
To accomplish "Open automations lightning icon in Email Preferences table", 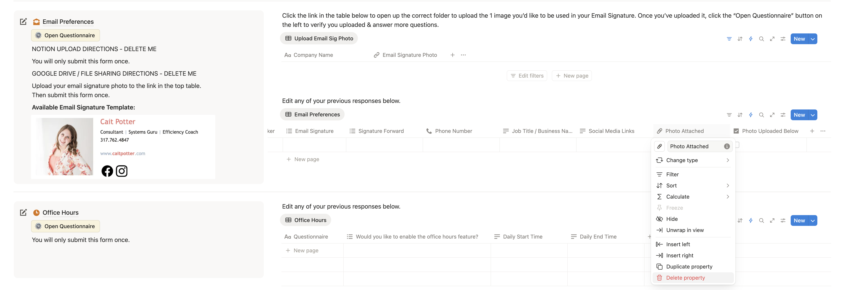I will pos(750,115).
